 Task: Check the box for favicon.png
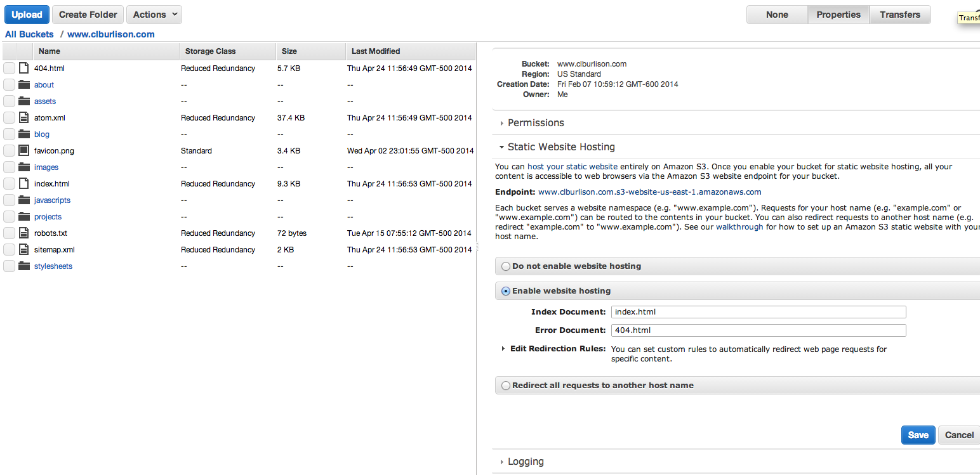9,150
